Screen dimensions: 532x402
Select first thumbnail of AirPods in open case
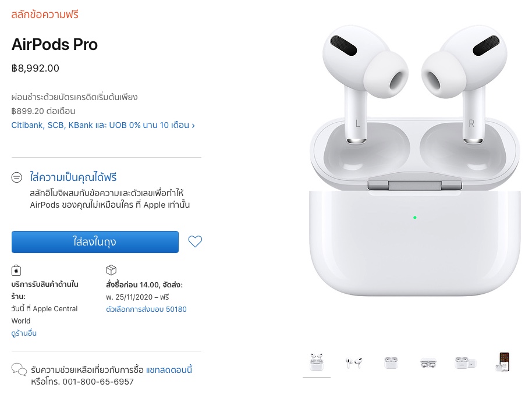coord(317,362)
